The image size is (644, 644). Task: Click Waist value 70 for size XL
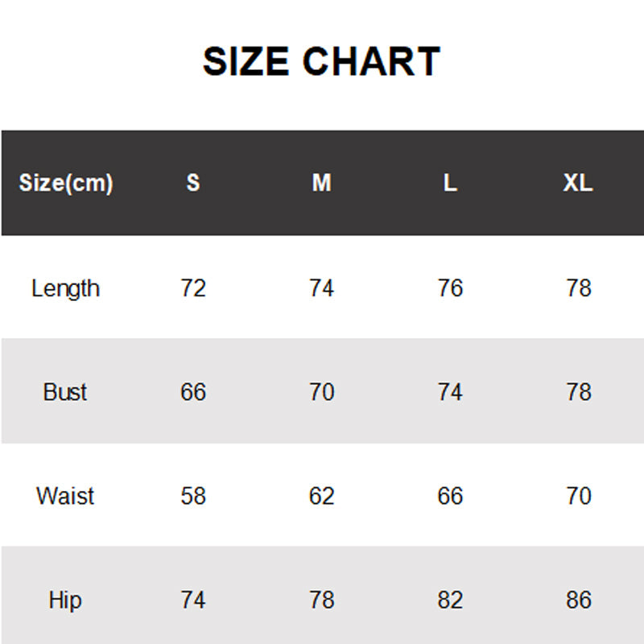click(578, 496)
